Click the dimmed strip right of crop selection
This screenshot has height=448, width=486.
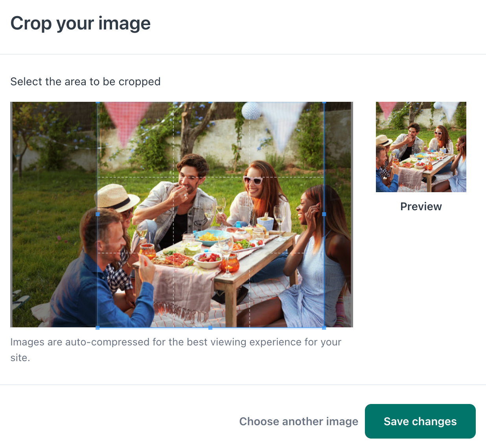(339, 215)
